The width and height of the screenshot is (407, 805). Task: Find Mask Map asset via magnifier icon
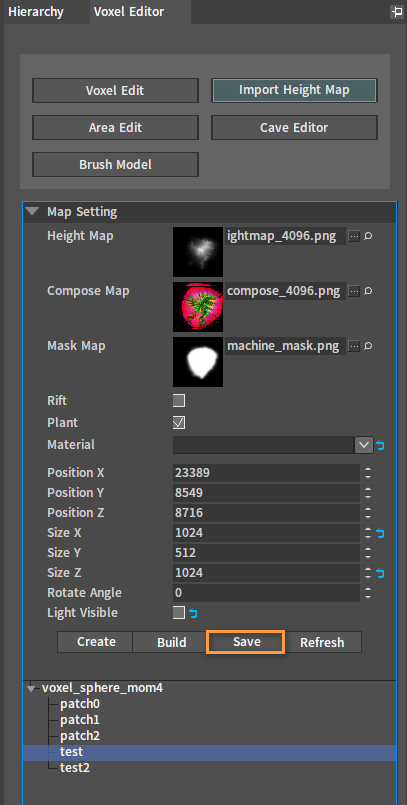(x=367, y=346)
